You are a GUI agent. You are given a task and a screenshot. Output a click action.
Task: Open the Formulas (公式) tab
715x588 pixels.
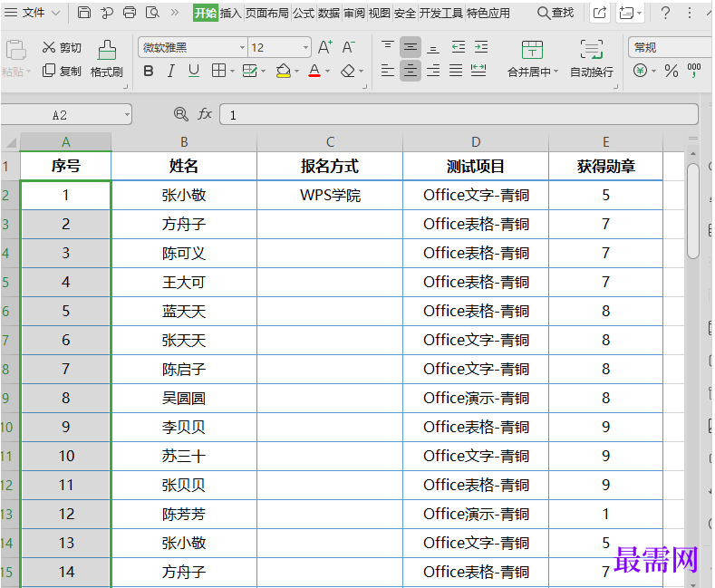click(303, 13)
